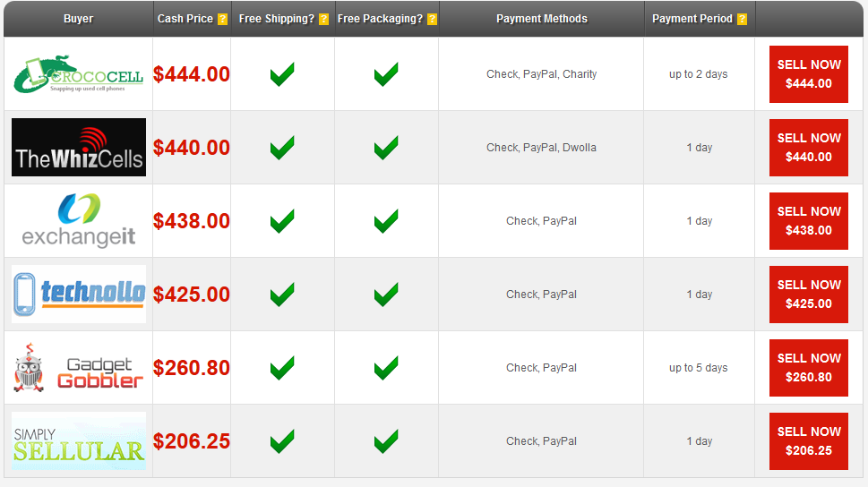Click 'up to 5 days' payment period text

pos(699,367)
